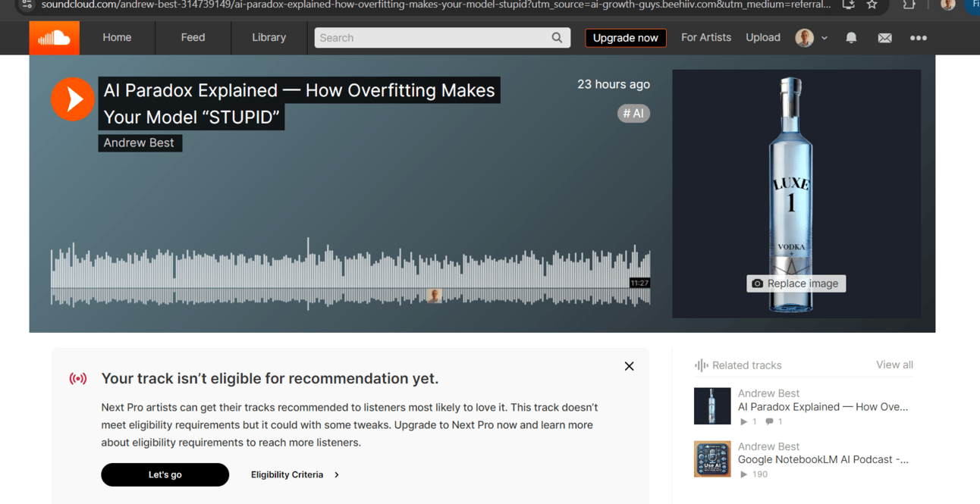
Task: Click the track title in the player
Action: [299, 103]
